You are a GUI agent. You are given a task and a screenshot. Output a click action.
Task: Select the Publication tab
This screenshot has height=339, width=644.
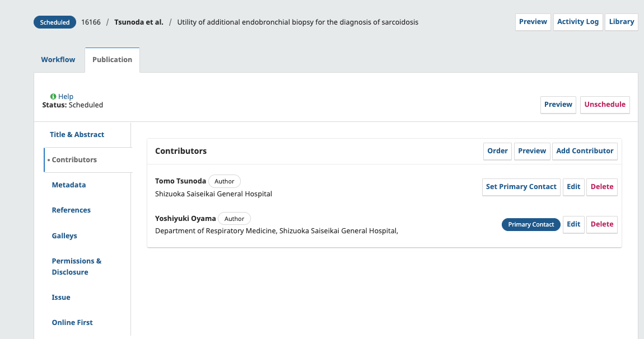coord(112,60)
